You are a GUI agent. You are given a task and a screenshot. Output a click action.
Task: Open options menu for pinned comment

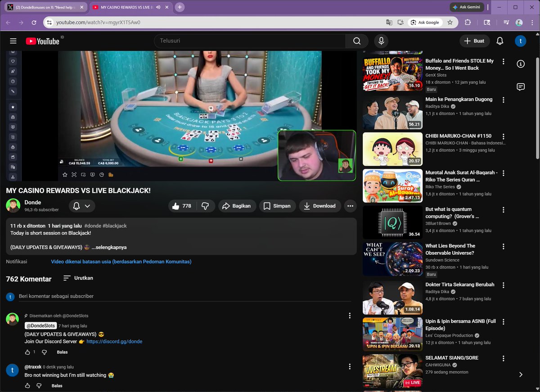tap(350, 316)
